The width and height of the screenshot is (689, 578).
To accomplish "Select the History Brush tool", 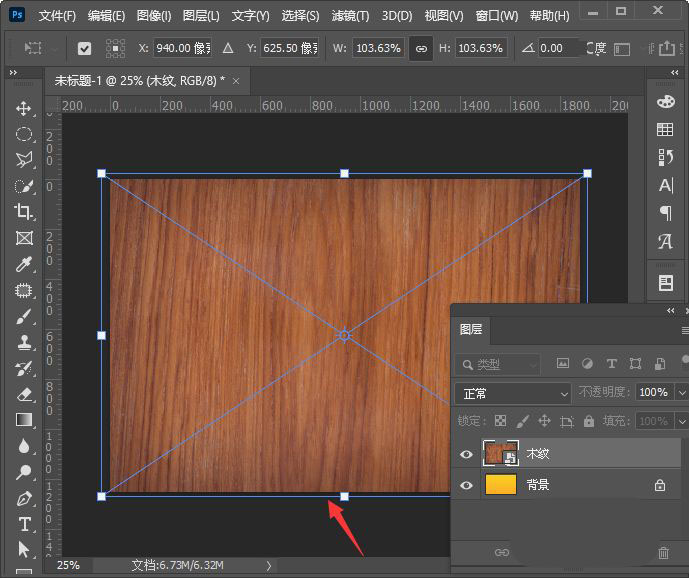I will pos(24,368).
